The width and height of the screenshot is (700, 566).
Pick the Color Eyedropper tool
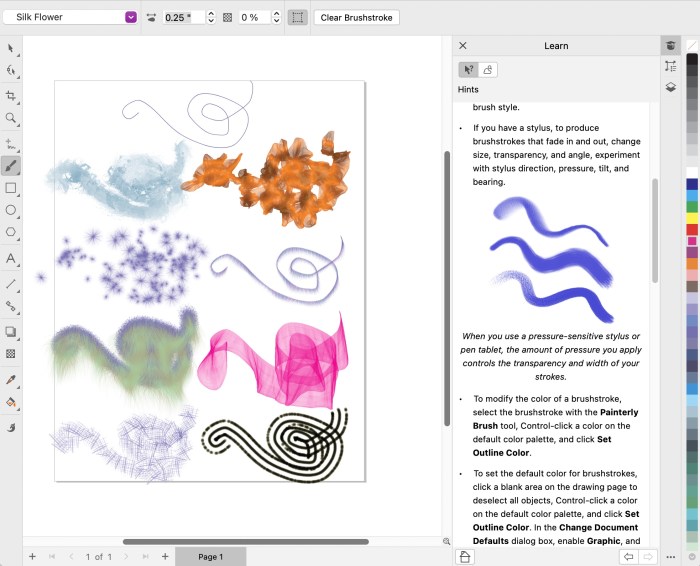[11, 380]
